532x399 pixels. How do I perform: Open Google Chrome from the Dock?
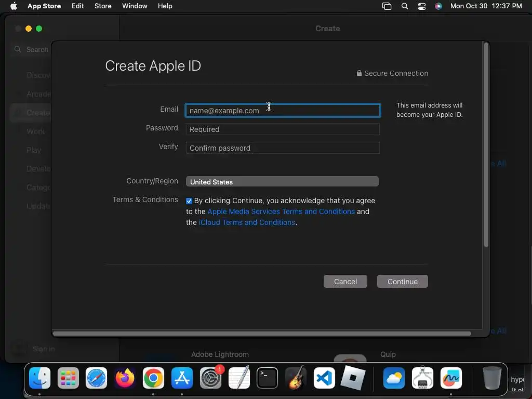coord(153,378)
